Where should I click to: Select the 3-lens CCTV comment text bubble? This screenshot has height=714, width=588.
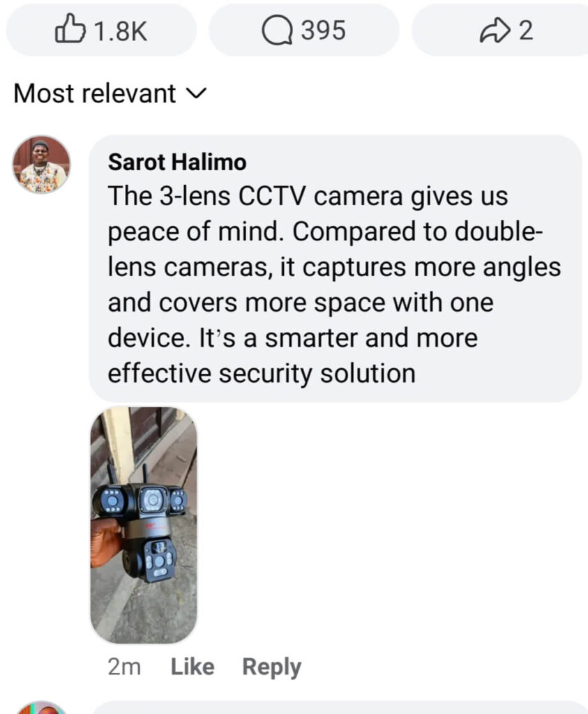[336, 268]
